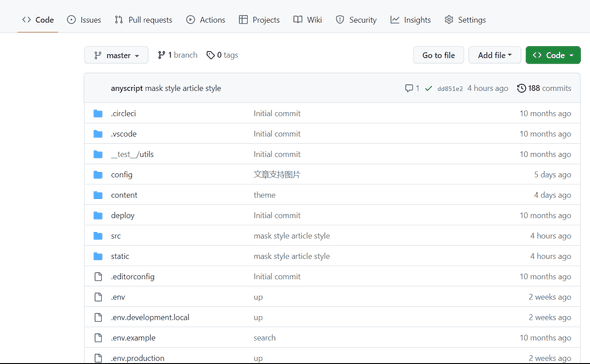Viewport: 590px width, 364px height.
Task: Open Initial commit message in .circleci row
Action: [x=277, y=113]
